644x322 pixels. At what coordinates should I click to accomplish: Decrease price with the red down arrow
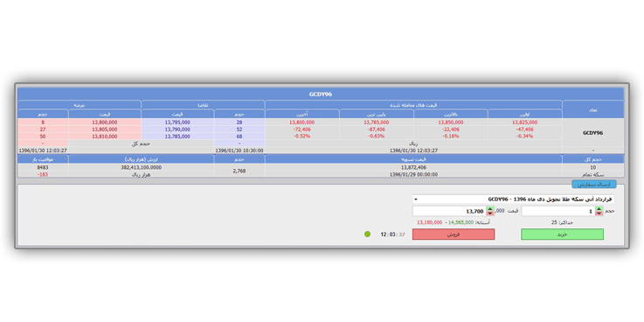coord(490,213)
